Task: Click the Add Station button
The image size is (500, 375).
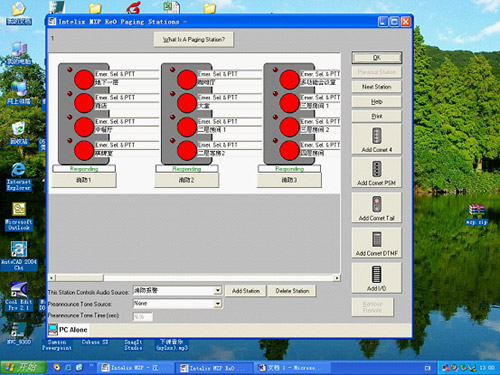Action: coord(246,291)
